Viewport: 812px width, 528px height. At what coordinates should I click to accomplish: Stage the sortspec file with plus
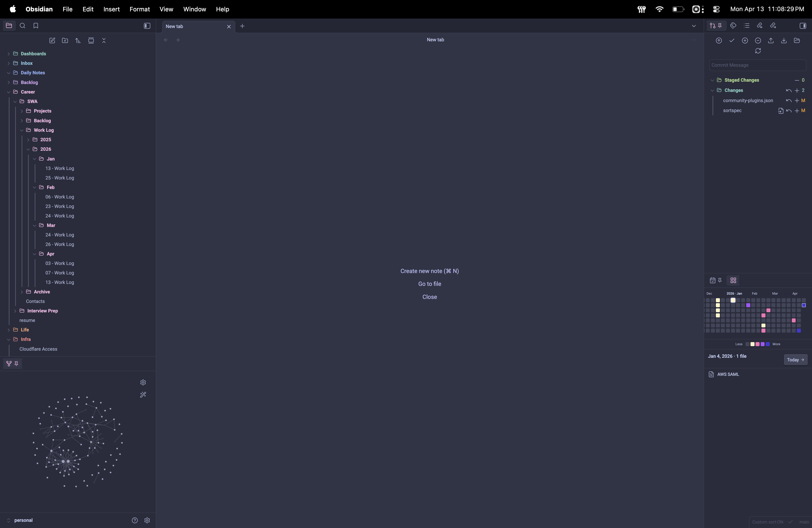(797, 111)
